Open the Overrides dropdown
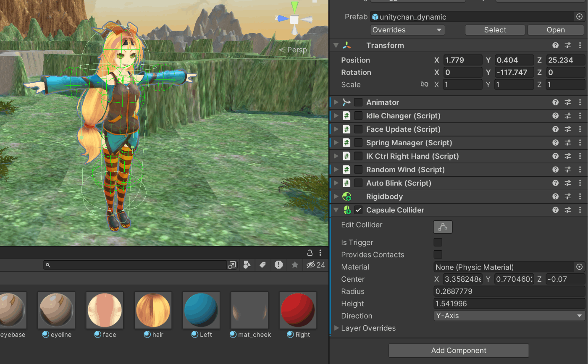 (x=407, y=30)
